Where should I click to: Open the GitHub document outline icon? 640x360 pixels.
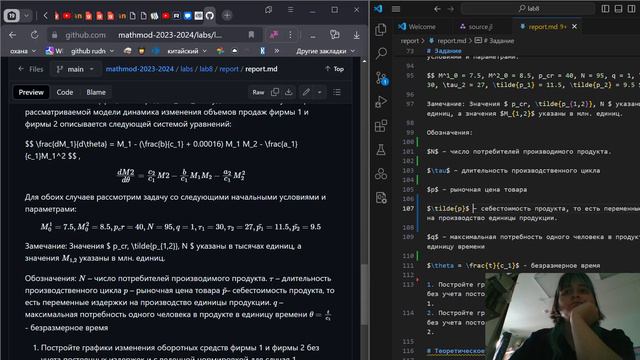(337, 92)
